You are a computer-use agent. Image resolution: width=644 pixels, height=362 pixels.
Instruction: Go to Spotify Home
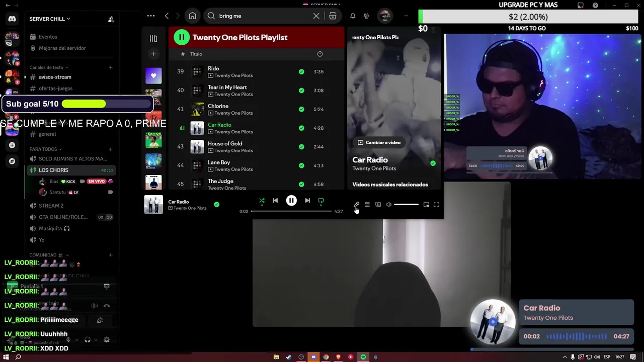[x=192, y=16]
